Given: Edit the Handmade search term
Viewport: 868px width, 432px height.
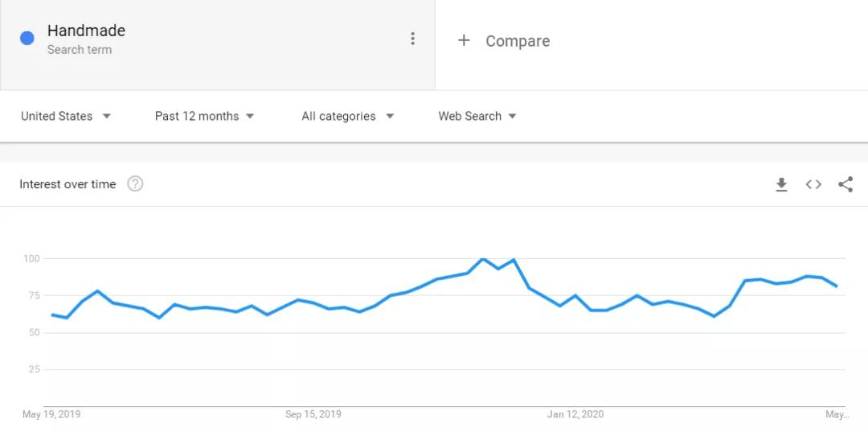Looking at the screenshot, I should pos(86,31).
